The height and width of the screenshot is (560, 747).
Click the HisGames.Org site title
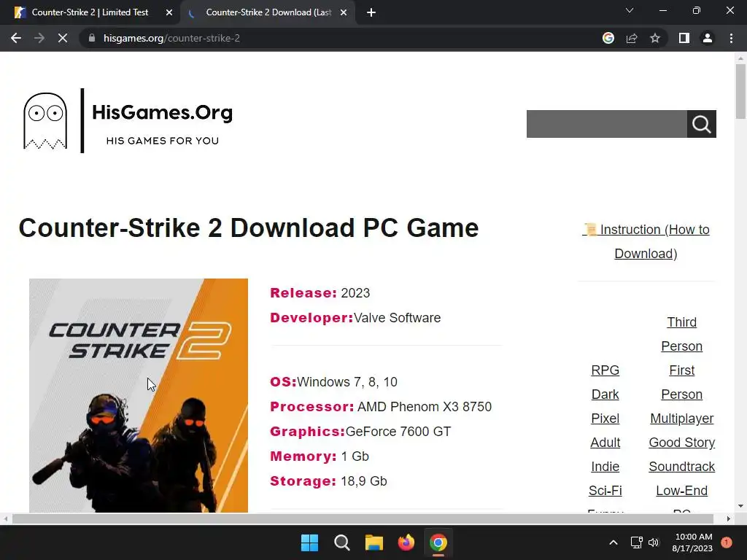click(x=163, y=112)
